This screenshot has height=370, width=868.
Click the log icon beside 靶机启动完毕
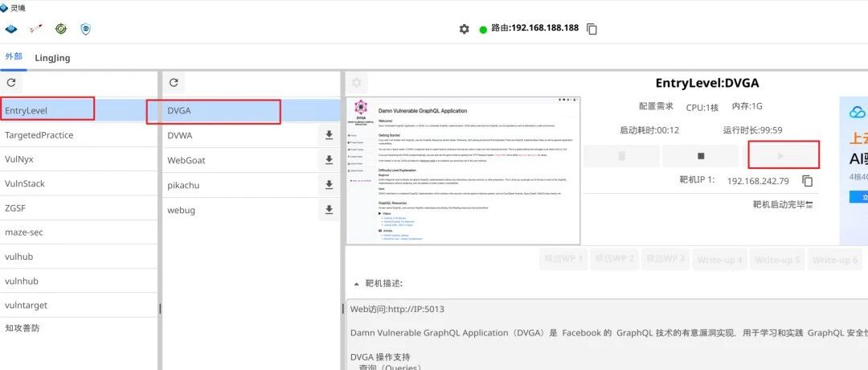pyautogui.click(x=810, y=205)
